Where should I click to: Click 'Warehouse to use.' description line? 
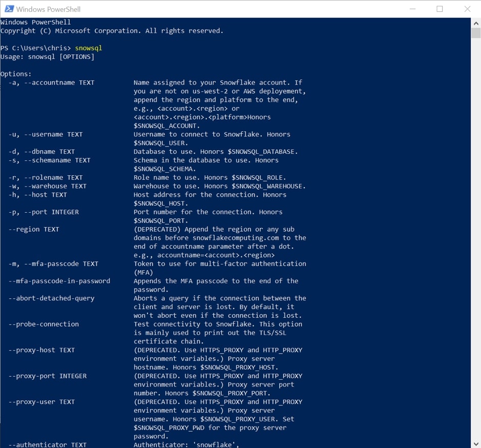[x=220, y=186]
